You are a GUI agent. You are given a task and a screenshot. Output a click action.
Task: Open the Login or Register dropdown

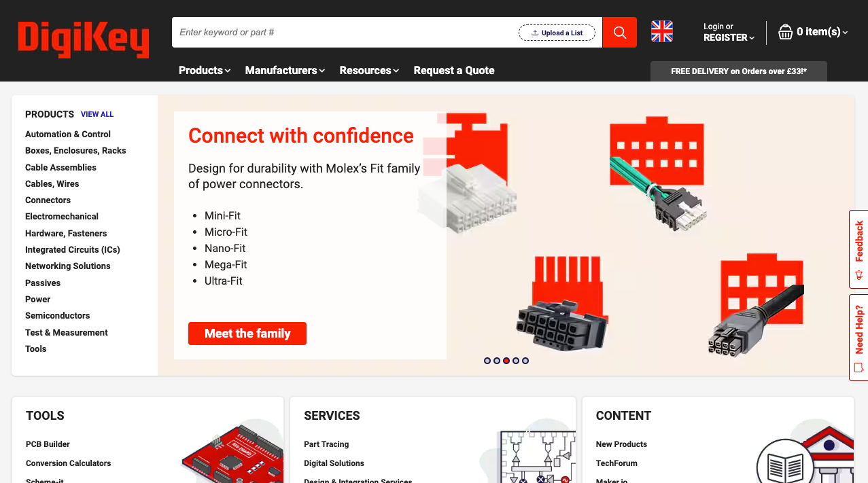(x=729, y=32)
